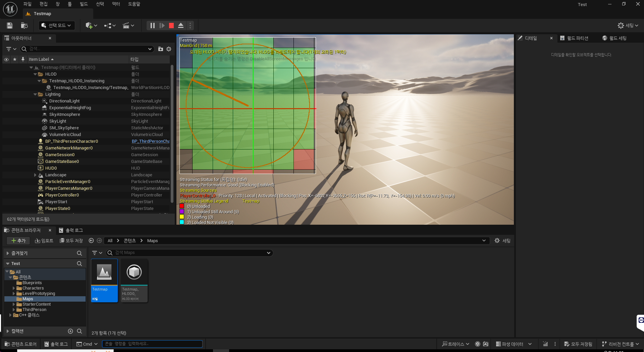
Task: Expand the Characters folder
Action: coord(14,288)
